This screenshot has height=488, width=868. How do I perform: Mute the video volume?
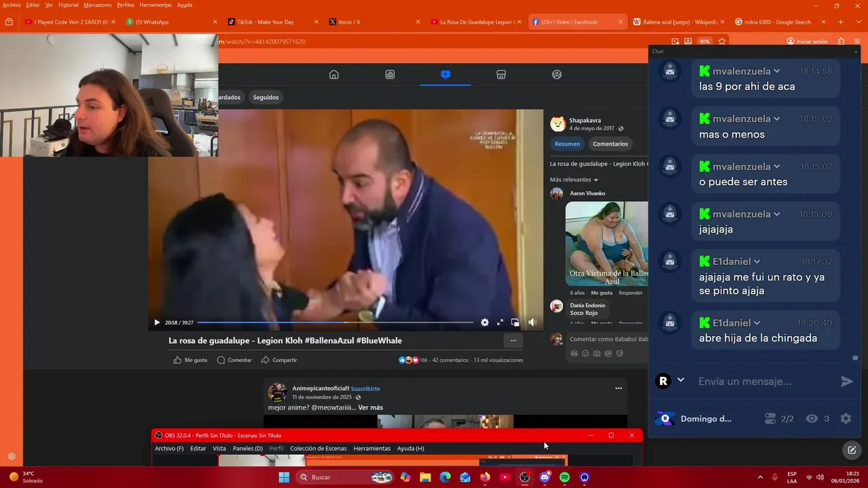532,323
